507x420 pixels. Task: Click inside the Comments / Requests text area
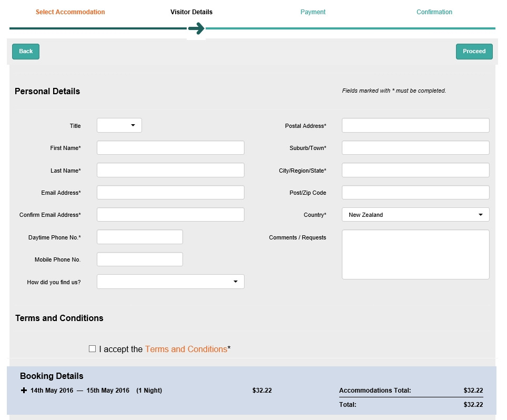coord(415,254)
